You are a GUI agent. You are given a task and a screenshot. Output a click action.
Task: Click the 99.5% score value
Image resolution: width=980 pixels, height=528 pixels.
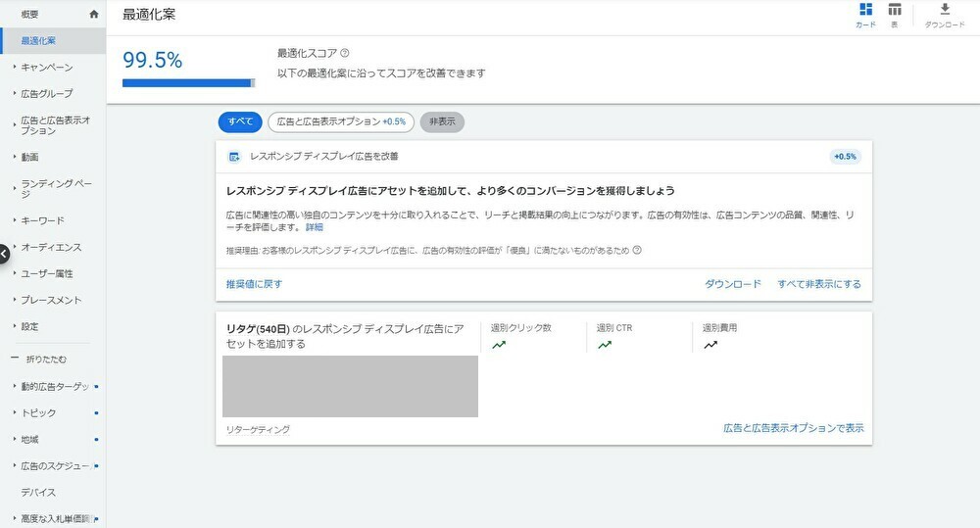click(153, 60)
